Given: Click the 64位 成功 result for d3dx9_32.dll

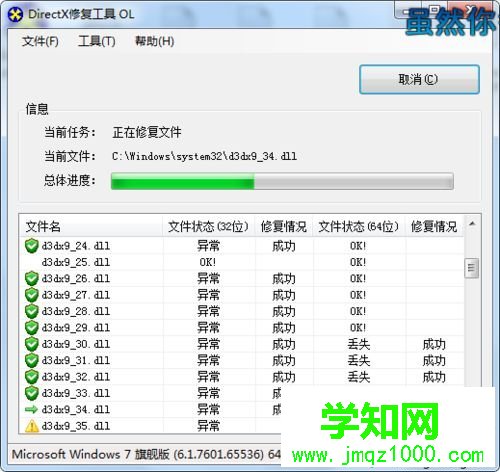Looking at the screenshot, I should (x=434, y=377).
